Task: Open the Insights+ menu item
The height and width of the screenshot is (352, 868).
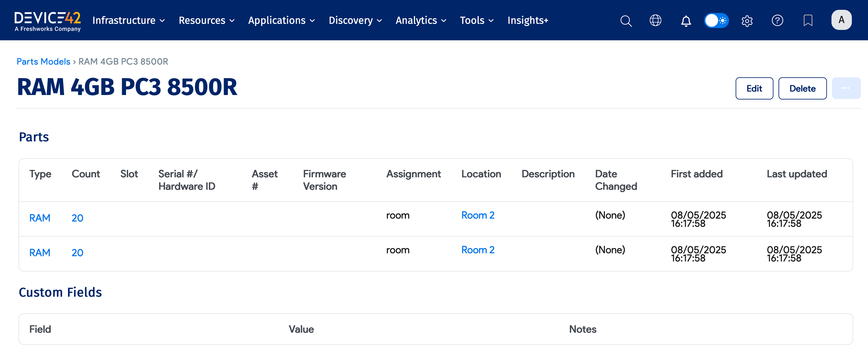Action: [x=528, y=21]
